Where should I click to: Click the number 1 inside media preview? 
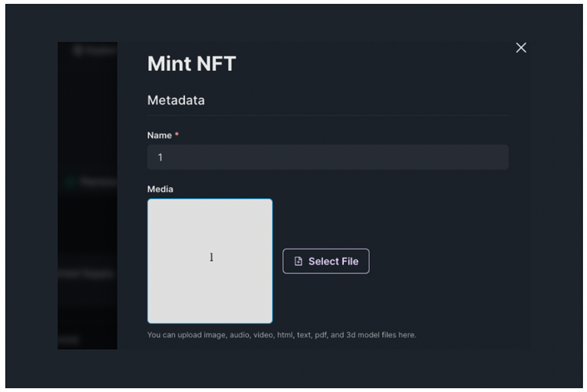(x=212, y=258)
